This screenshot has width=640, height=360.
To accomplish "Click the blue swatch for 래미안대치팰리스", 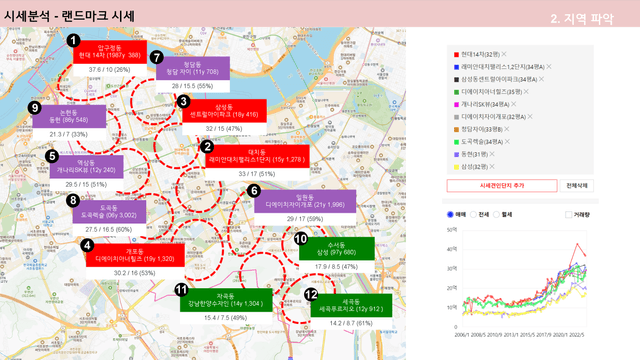I will (456, 67).
